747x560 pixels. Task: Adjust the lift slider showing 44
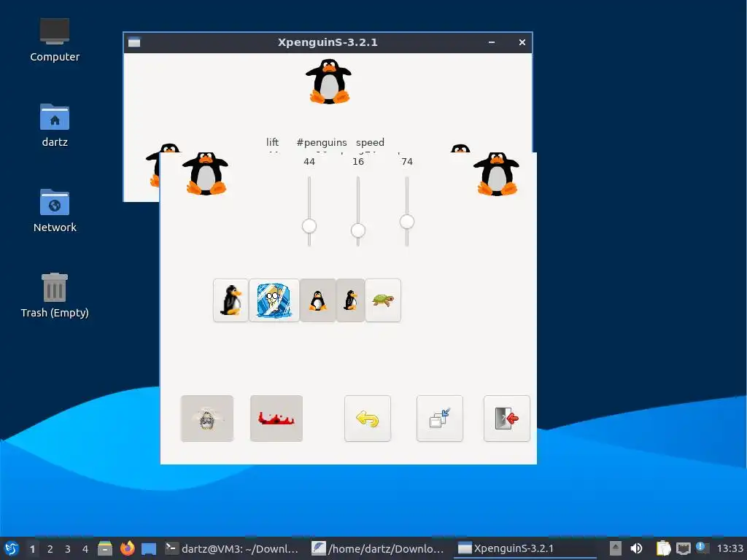(309, 226)
